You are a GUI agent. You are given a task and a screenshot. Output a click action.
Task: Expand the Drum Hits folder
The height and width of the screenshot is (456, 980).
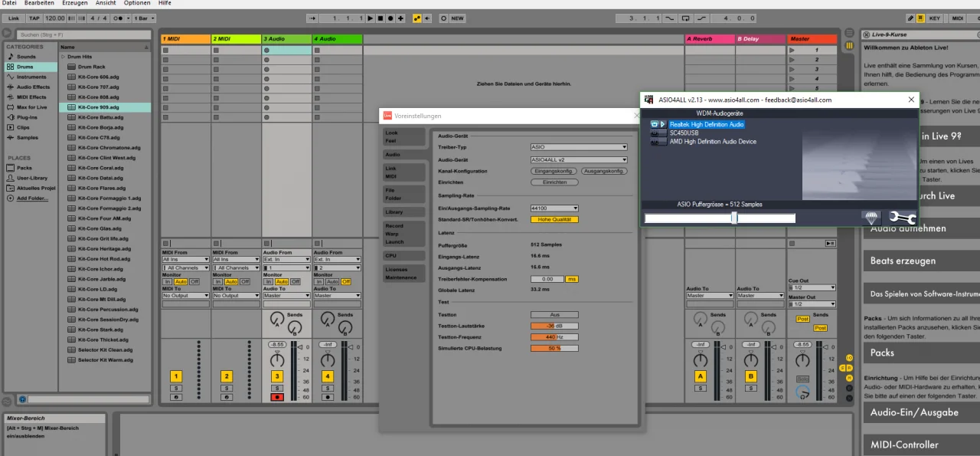tap(64, 57)
